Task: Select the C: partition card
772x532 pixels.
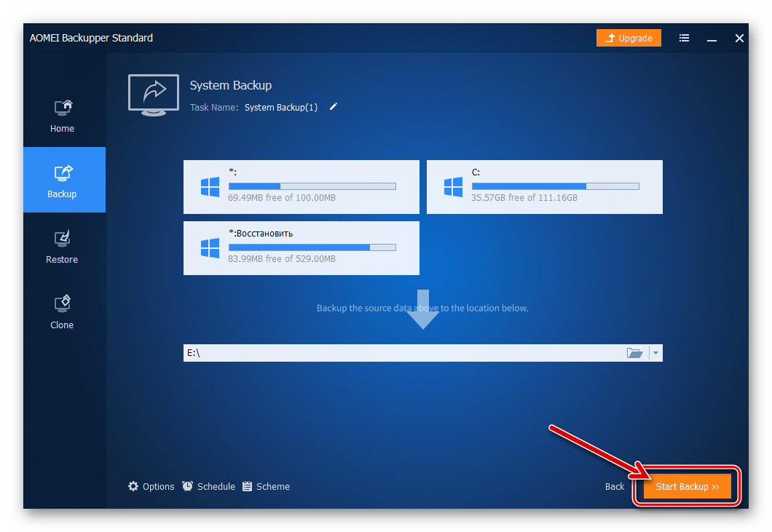Action: click(545, 187)
